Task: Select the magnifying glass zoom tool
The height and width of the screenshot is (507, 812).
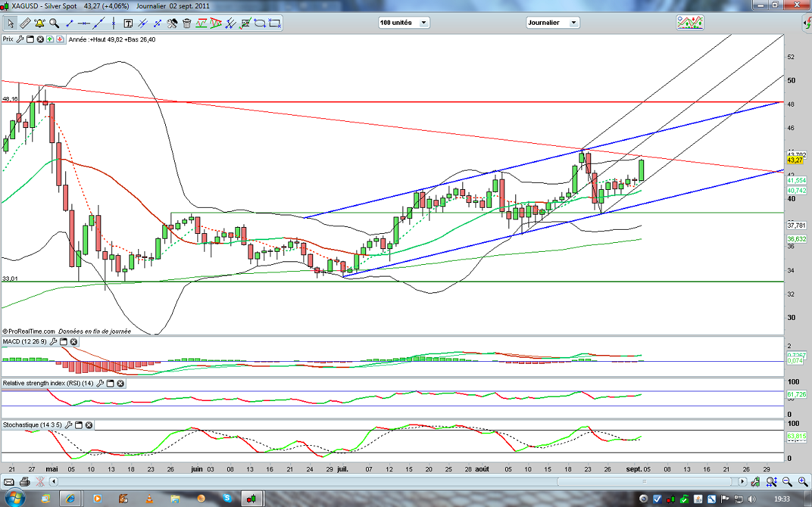Action: pos(54,23)
